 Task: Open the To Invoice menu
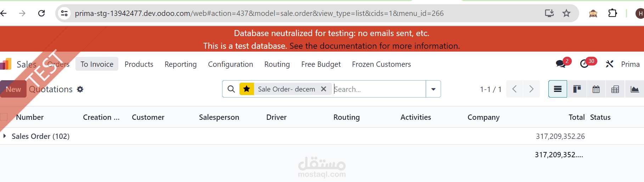point(97,64)
